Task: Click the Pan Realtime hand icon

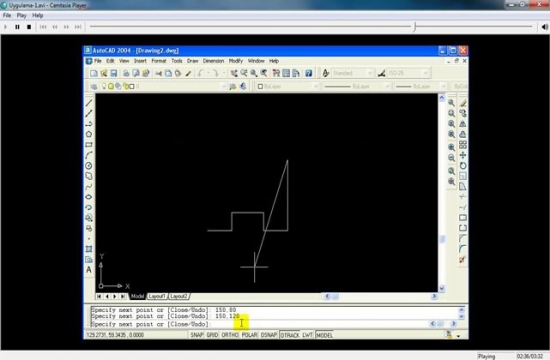Action: coord(234,73)
